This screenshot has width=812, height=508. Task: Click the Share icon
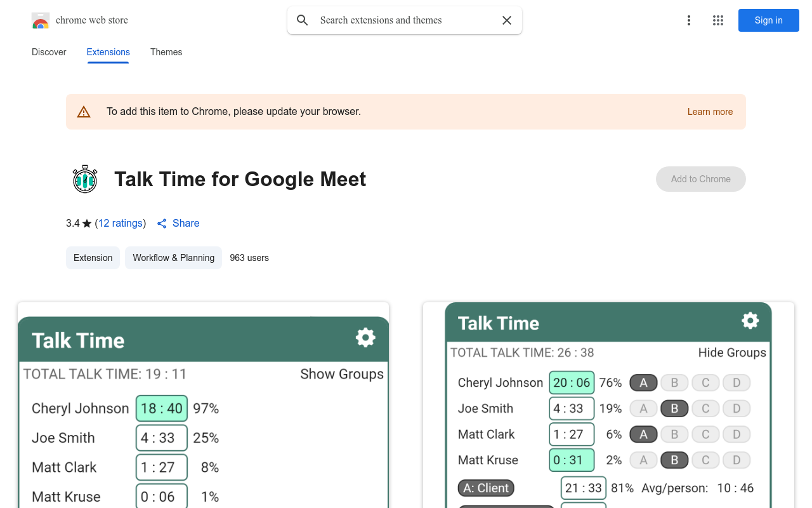pos(162,224)
